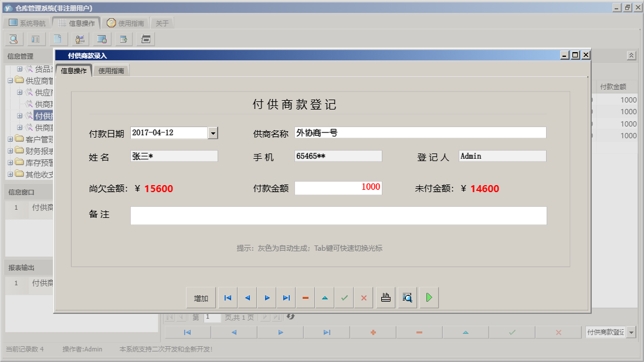Go to the next record with the blue arrow
The height and width of the screenshot is (362, 644).
click(266, 298)
